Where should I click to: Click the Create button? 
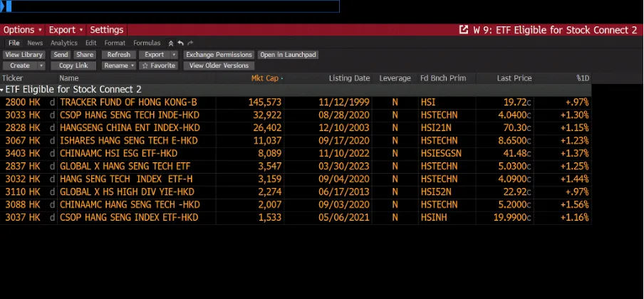20,65
